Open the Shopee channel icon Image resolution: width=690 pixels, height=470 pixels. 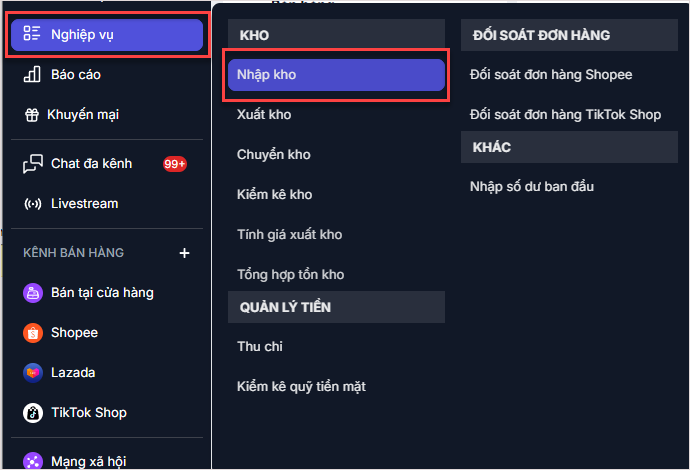(33, 333)
